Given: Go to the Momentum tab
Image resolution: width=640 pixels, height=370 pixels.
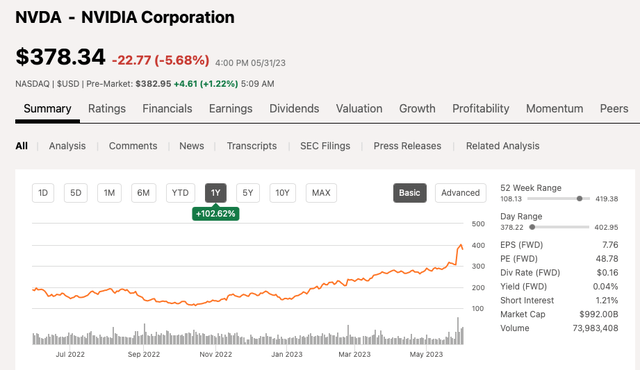Looking at the screenshot, I should click(x=554, y=109).
